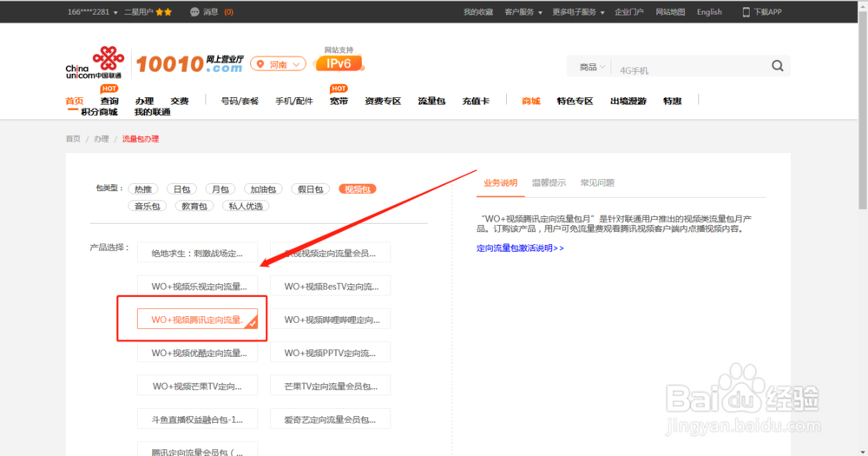This screenshot has height=456, width=868.
Task: Open the 手机/配件 navigation item
Action: click(x=294, y=101)
